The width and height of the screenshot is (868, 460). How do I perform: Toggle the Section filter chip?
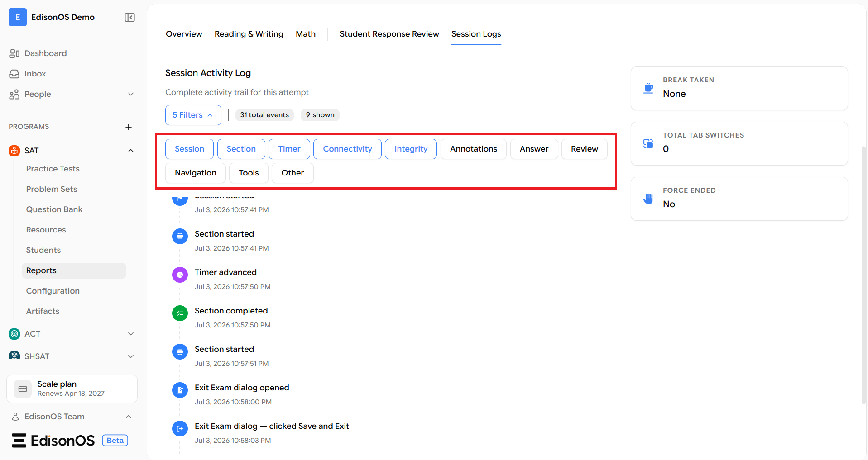point(241,149)
